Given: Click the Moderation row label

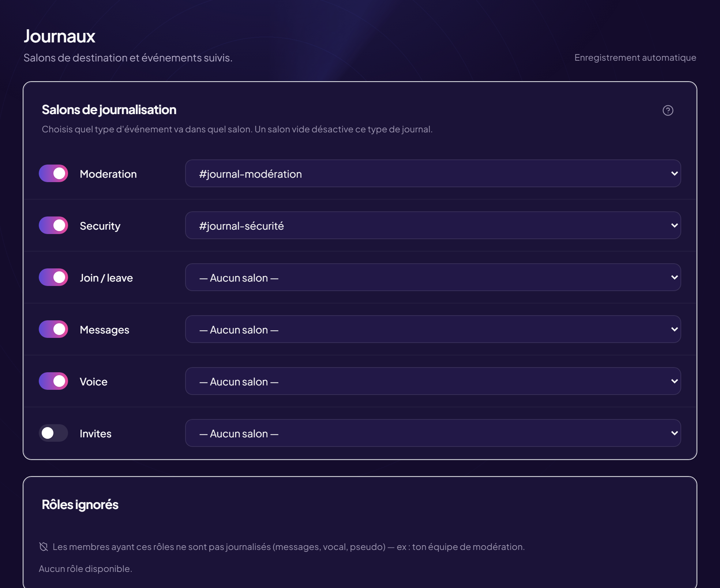Looking at the screenshot, I should 108,174.
